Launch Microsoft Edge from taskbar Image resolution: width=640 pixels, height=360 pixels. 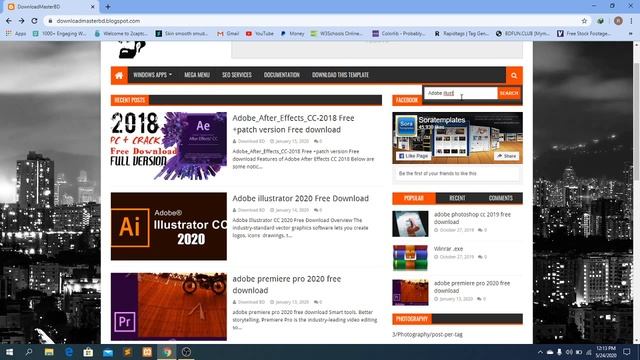tap(69, 352)
